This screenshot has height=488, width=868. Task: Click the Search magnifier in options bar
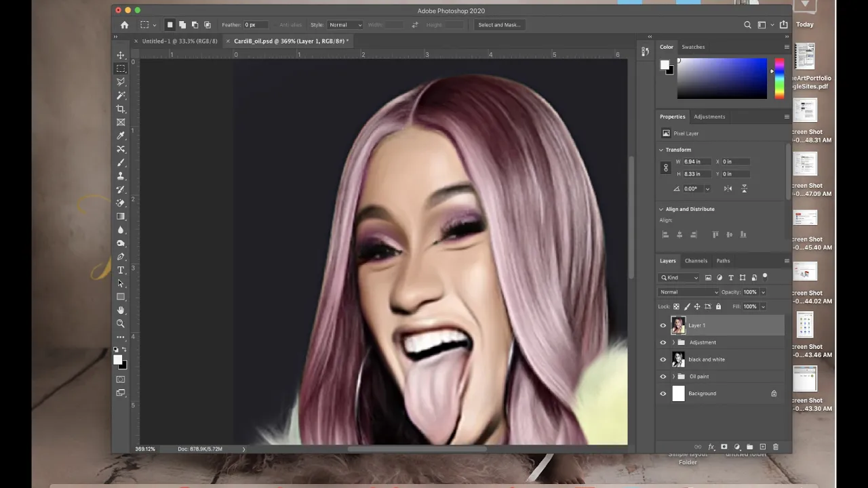click(x=747, y=25)
